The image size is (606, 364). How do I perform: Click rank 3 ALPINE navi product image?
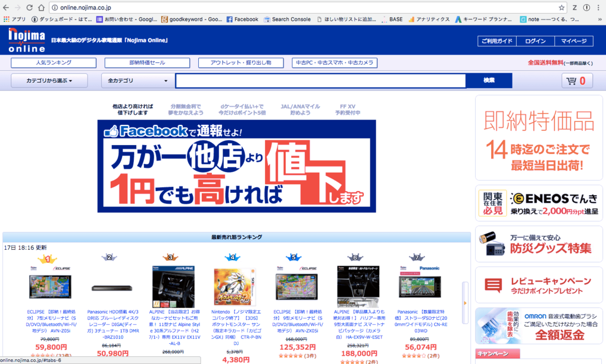click(x=173, y=286)
